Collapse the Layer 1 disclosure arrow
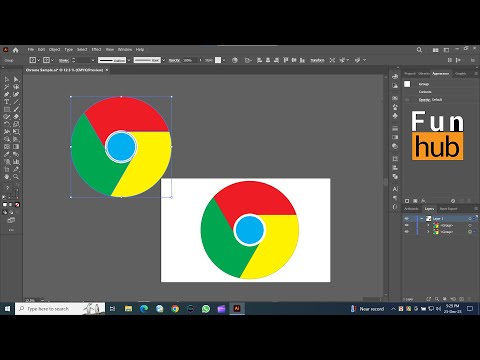The width and height of the screenshot is (480, 360). click(422, 219)
